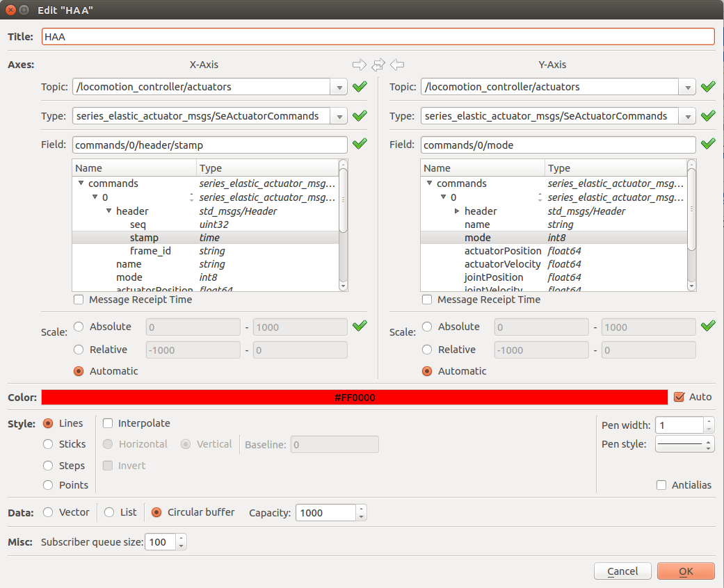Select the Sticks style radio button
The width and height of the screenshot is (724, 588).
48,444
